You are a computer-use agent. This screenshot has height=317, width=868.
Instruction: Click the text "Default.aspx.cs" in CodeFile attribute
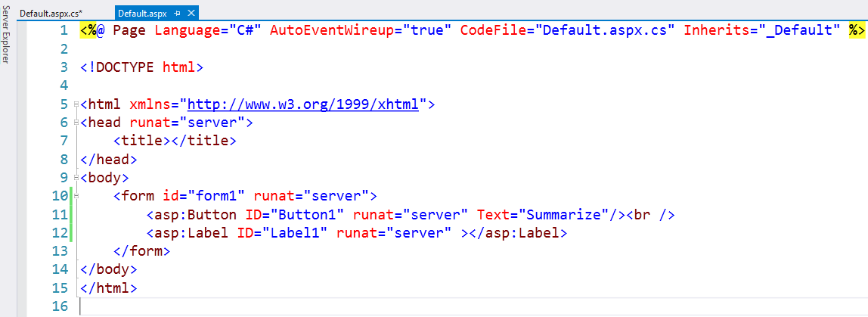pyautogui.click(x=605, y=30)
